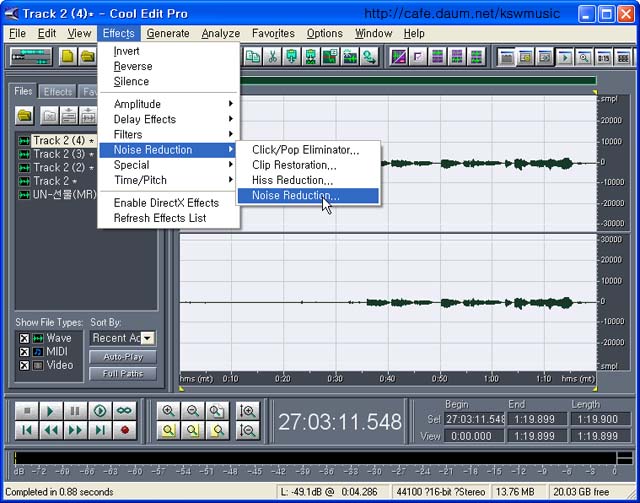Expand the Time/Pitch submenu
The width and height of the screenshot is (640, 503).
click(x=168, y=180)
